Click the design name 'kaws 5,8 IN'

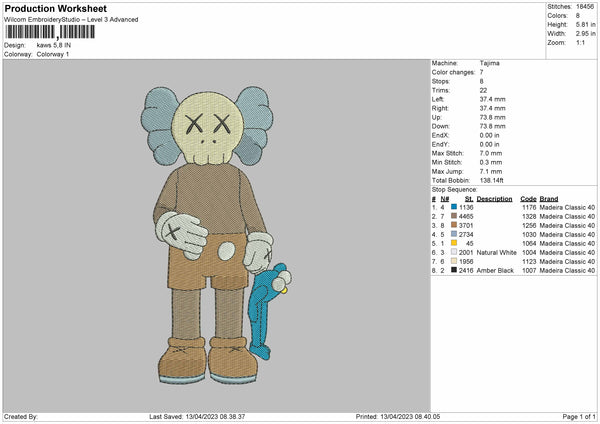54,45
